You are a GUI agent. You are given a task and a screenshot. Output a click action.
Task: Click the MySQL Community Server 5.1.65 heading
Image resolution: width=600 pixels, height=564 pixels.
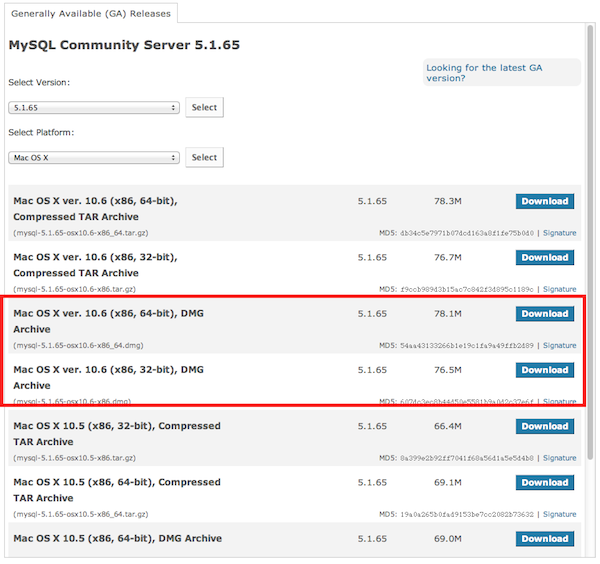(x=124, y=45)
